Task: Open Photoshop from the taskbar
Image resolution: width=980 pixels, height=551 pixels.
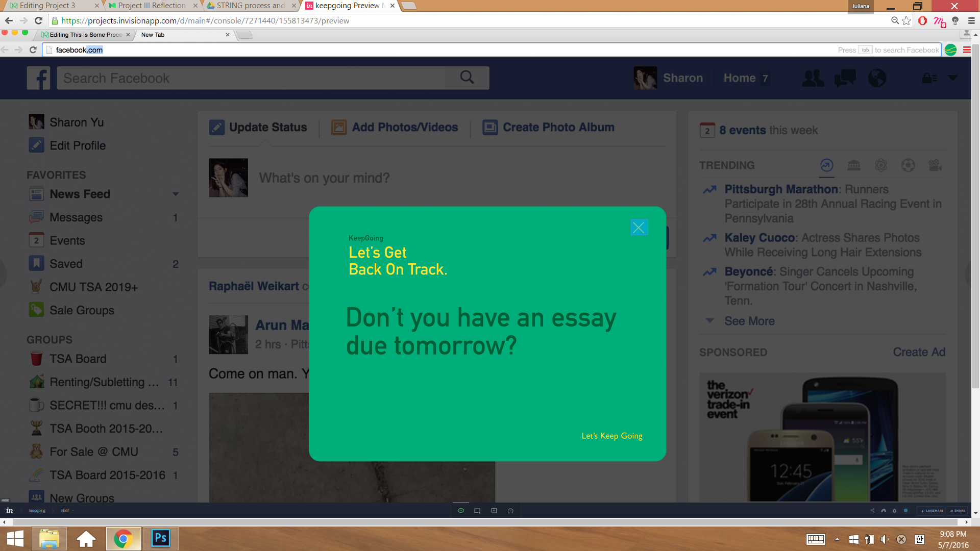Action: pos(160,538)
